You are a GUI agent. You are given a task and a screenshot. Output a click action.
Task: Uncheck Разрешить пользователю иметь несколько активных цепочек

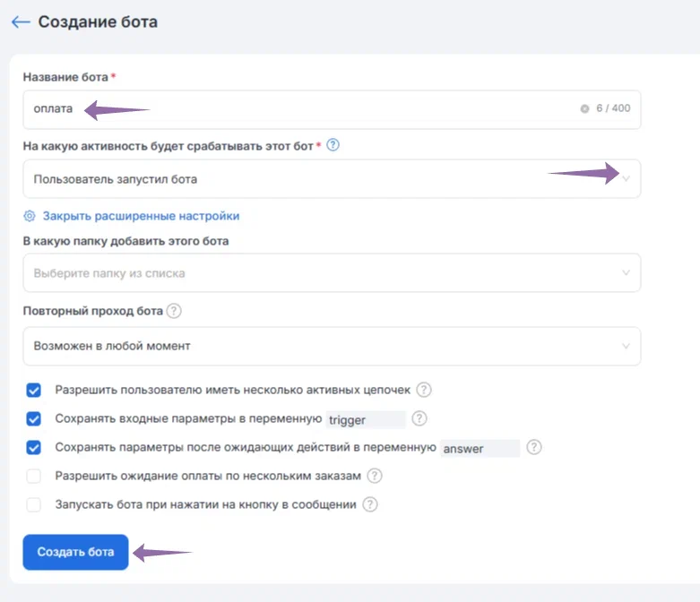point(33,390)
